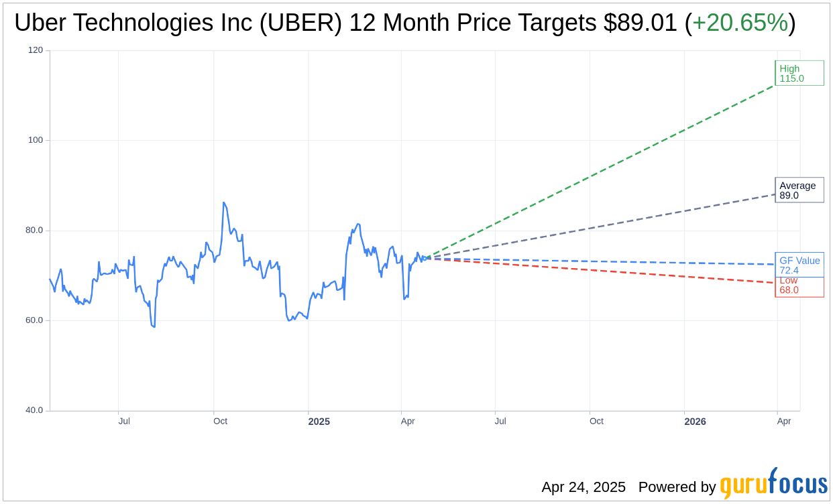The width and height of the screenshot is (833, 504).
Task: Click the Powered by text
Action: 677,487
